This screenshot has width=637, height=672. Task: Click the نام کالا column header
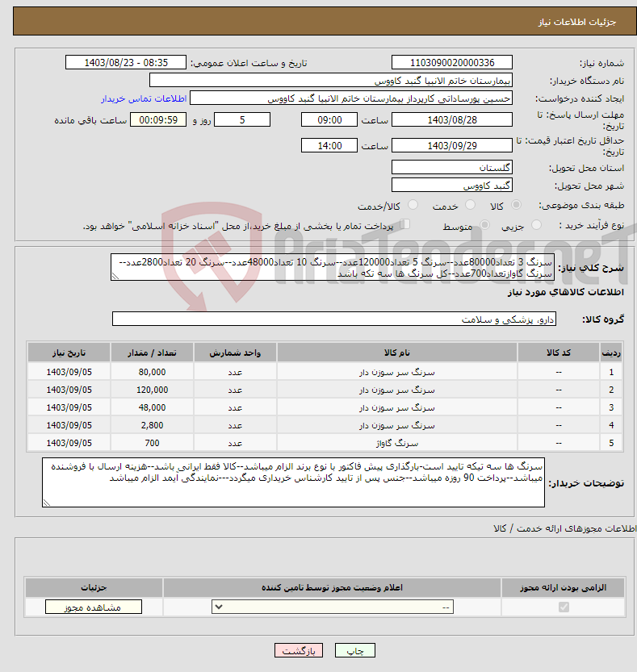coord(396,353)
